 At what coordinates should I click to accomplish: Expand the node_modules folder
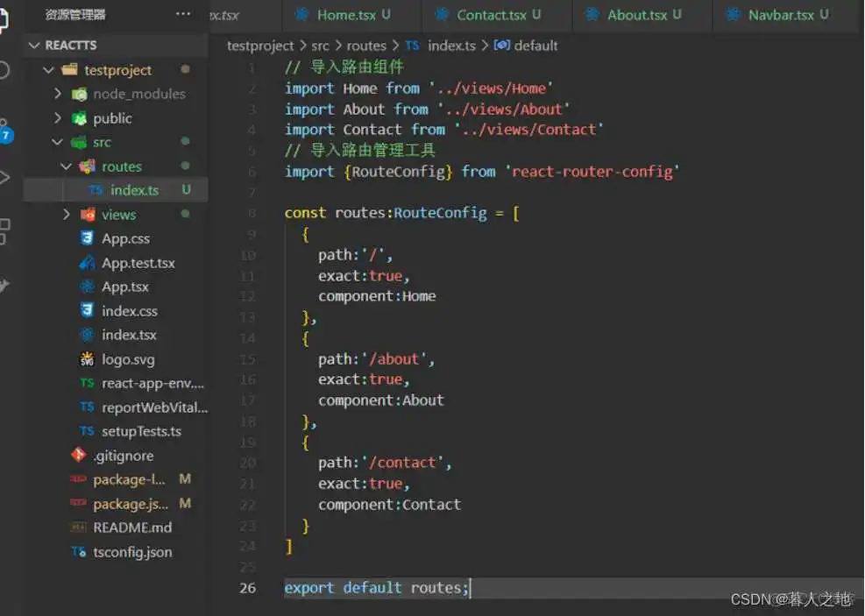tap(58, 94)
